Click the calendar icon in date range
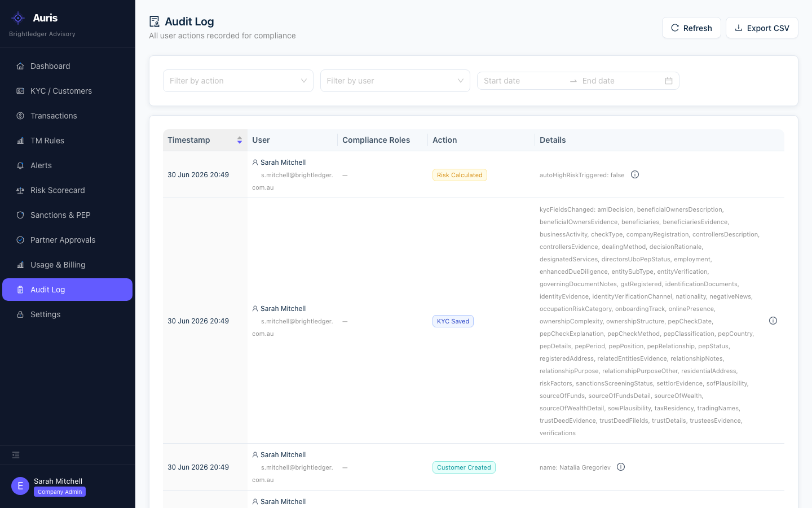The image size is (812, 508). click(x=669, y=81)
